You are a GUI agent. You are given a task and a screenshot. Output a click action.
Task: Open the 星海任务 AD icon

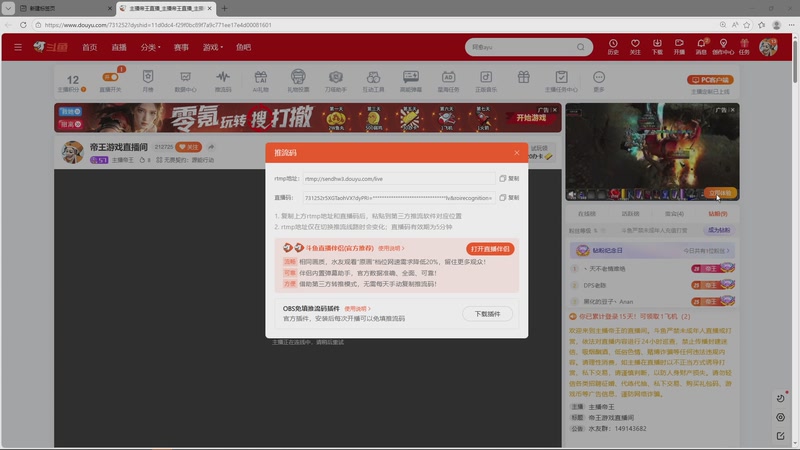pyautogui.click(x=448, y=81)
